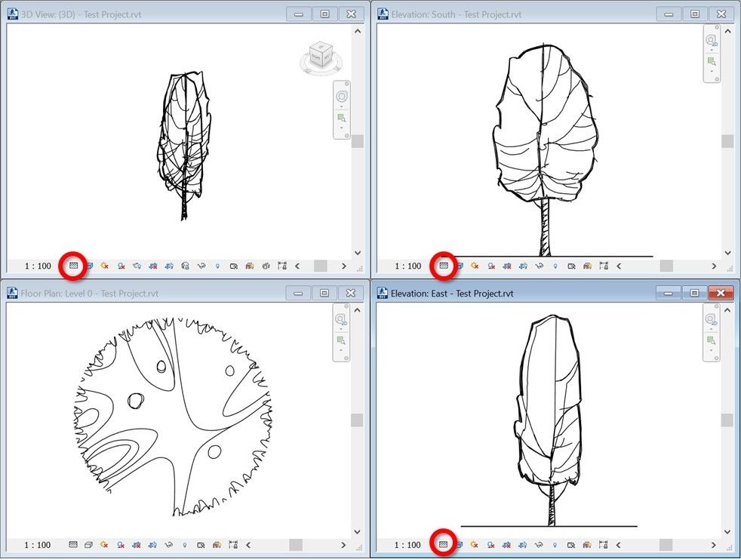Viewport: 741px width, 560px height.
Task: Open the 1 : 100 scale list in 3D View
Action: (38, 266)
